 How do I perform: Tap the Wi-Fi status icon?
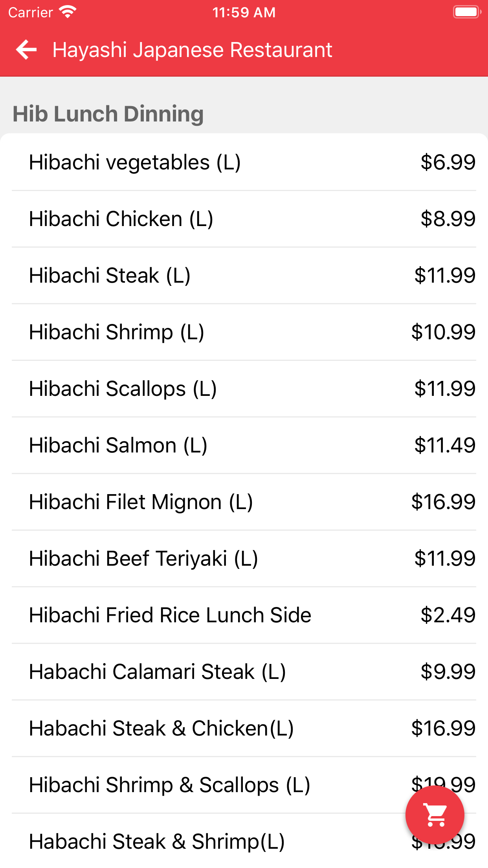tap(68, 12)
